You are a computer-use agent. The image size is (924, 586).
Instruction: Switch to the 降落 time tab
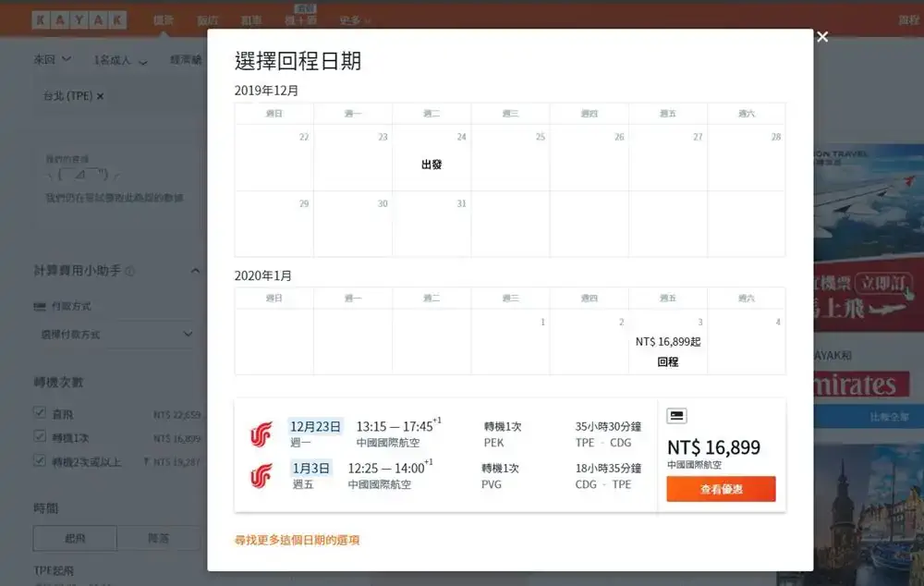[158, 538]
